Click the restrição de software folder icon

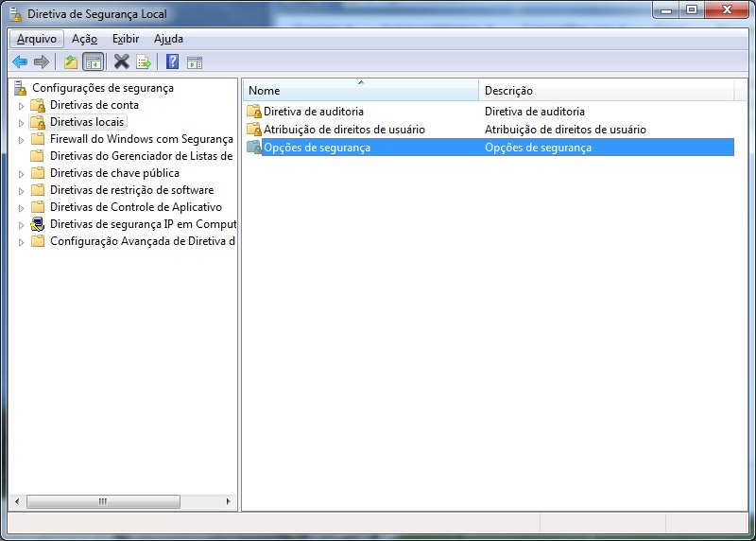tap(38, 190)
